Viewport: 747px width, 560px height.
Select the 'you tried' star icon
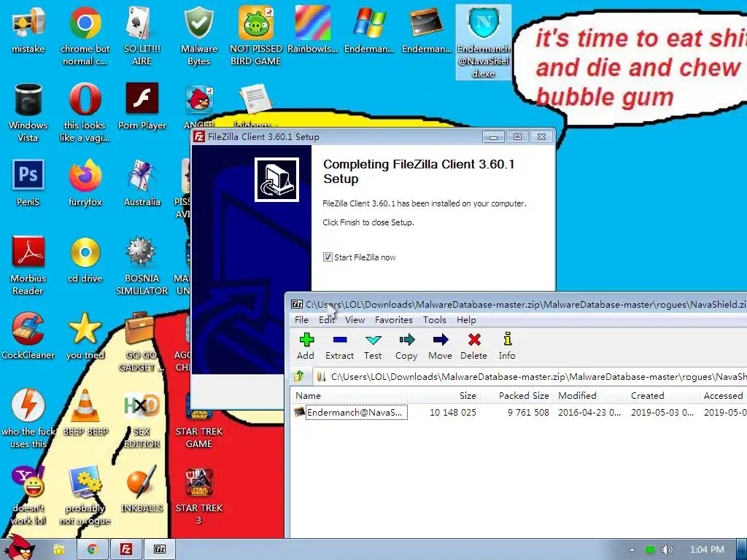pos(85,336)
